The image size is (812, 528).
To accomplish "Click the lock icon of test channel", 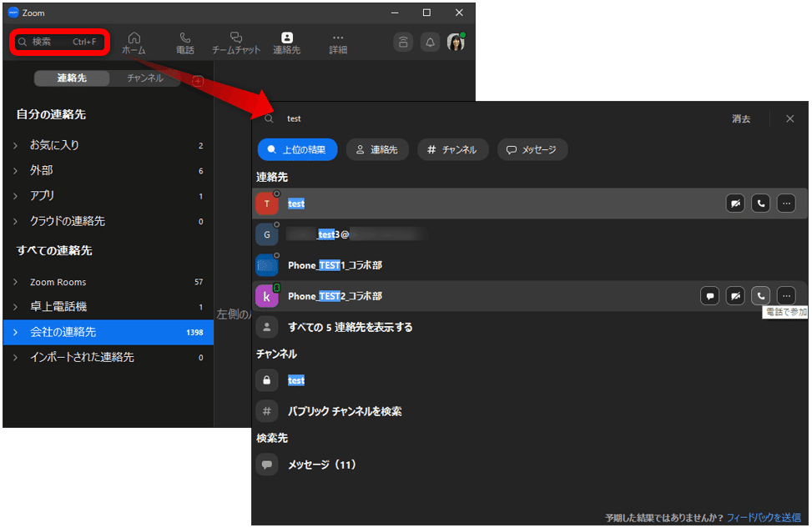I will tap(267, 380).
